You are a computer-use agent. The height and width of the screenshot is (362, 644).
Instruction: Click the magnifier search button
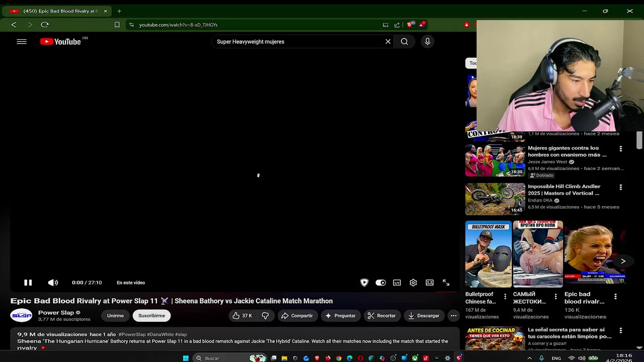(405, 42)
